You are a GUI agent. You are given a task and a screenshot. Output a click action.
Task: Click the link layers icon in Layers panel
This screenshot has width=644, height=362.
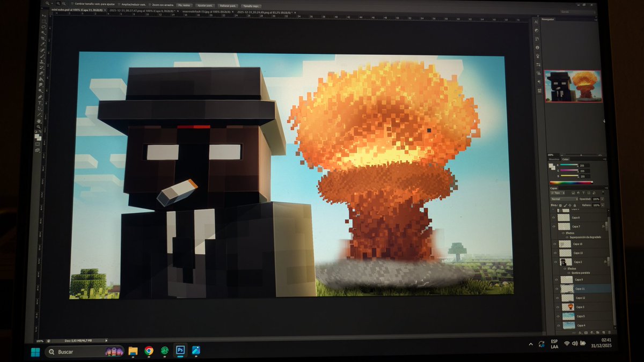pyautogui.click(x=574, y=333)
